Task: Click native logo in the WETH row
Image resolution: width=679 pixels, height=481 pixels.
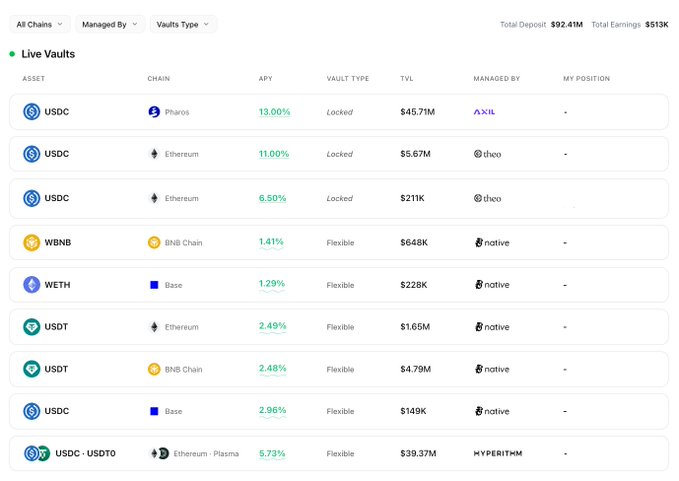Action: click(492, 284)
